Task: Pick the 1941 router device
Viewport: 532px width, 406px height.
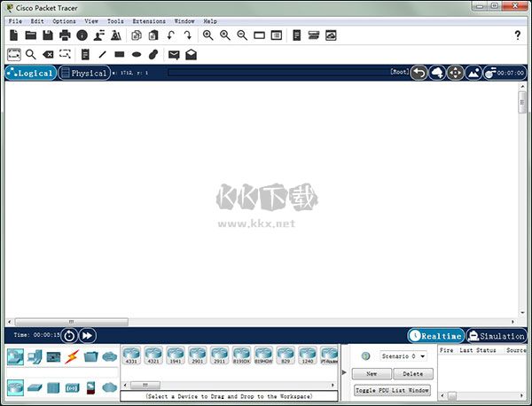Action: [176, 355]
